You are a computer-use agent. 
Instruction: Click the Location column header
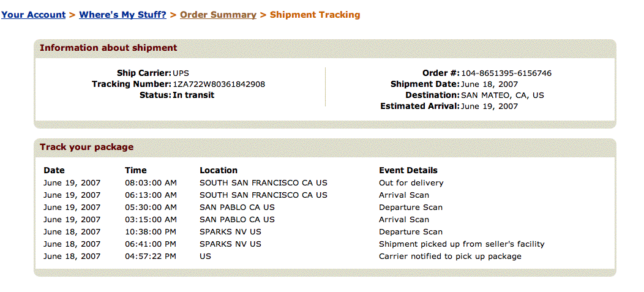219,170
